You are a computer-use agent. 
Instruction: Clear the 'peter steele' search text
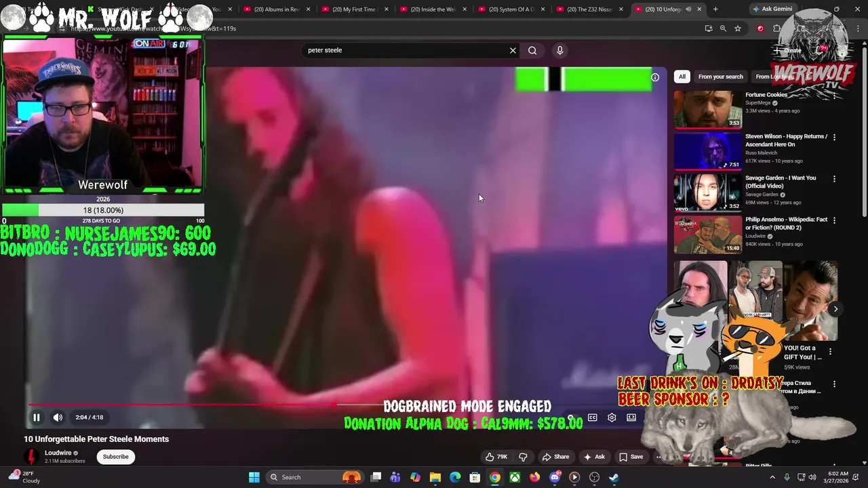coord(513,50)
